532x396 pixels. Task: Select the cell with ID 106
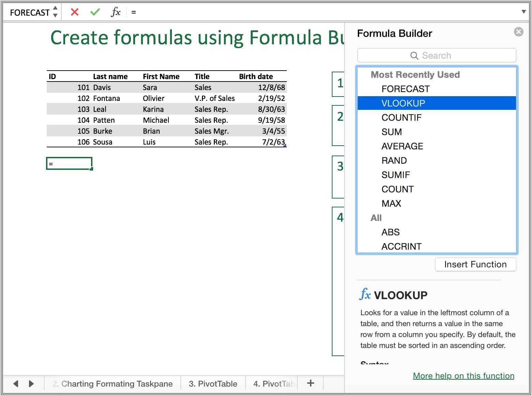(83, 142)
